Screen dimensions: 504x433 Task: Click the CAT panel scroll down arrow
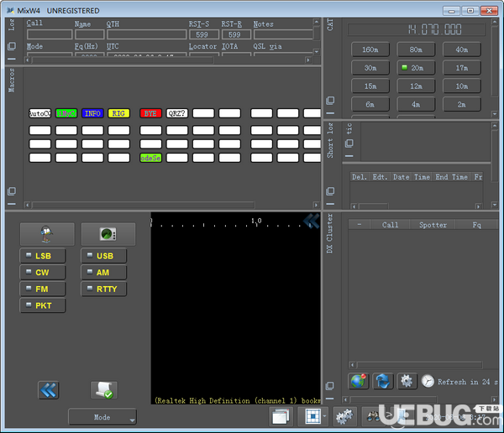(x=495, y=114)
